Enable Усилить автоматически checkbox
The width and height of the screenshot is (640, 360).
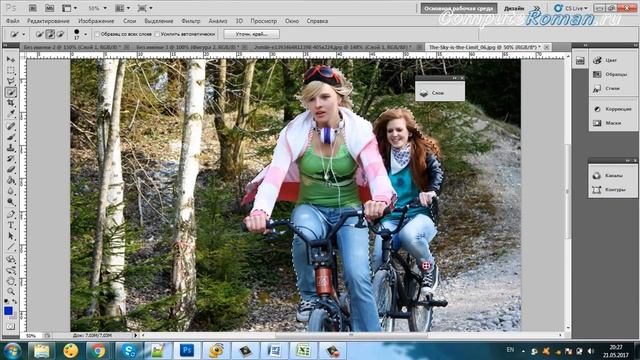pyautogui.click(x=157, y=34)
